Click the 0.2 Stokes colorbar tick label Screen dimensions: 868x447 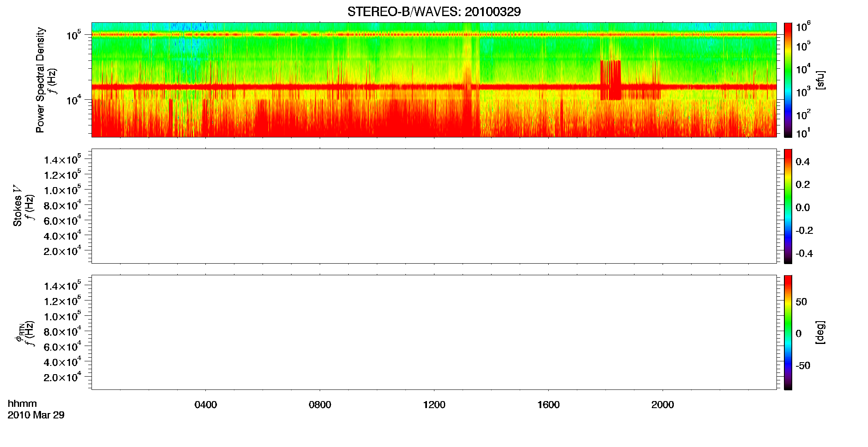click(x=803, y=185)
